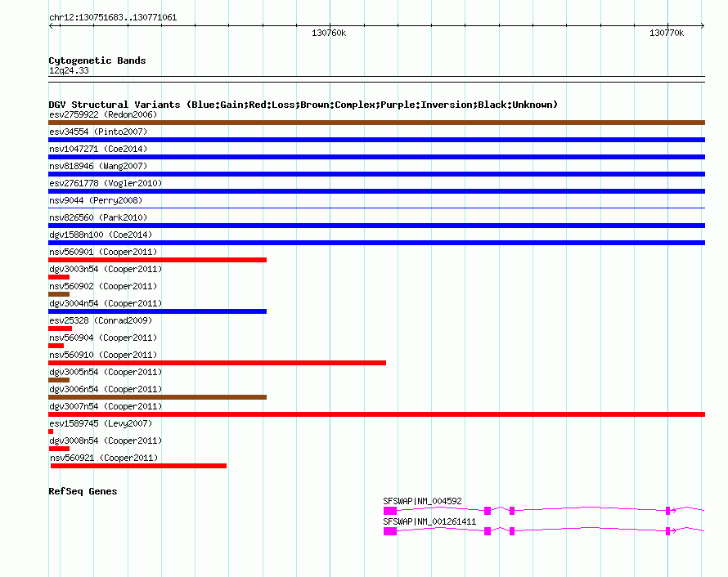Select the short red esv25328 bar
Image resolution: width=728 pixels, height=577 pixels.
60,329
